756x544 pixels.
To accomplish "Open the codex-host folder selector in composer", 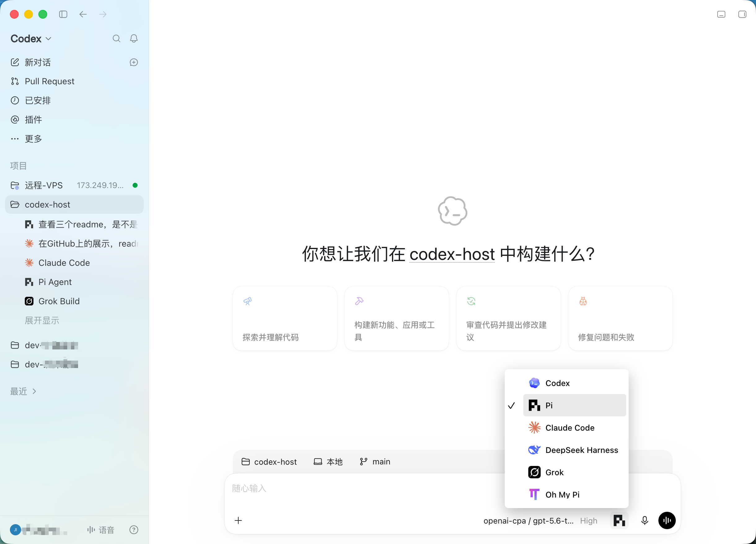I will (x=269, y=462).
